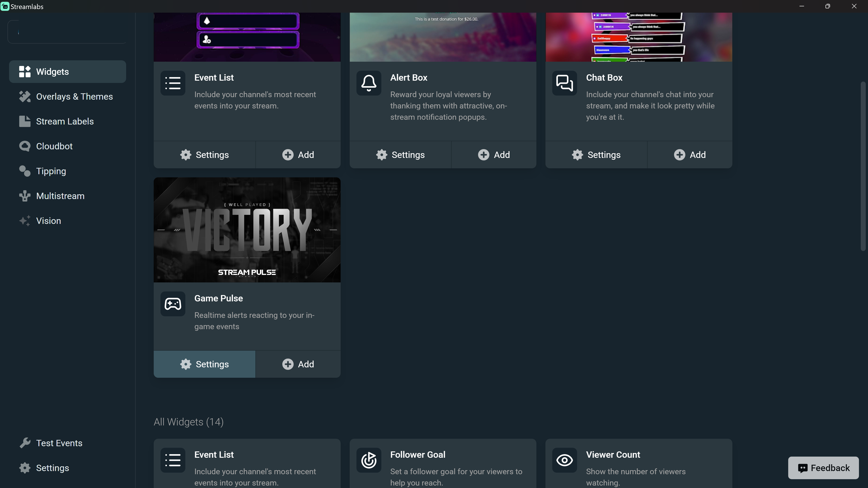Go to Overlays & Themes
The height and width of the screenshot is (488, 868).
pyautogui.click(x=67, y=97)
